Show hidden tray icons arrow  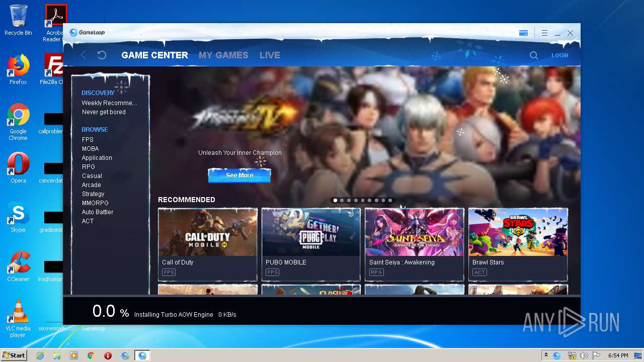[546, 355]
